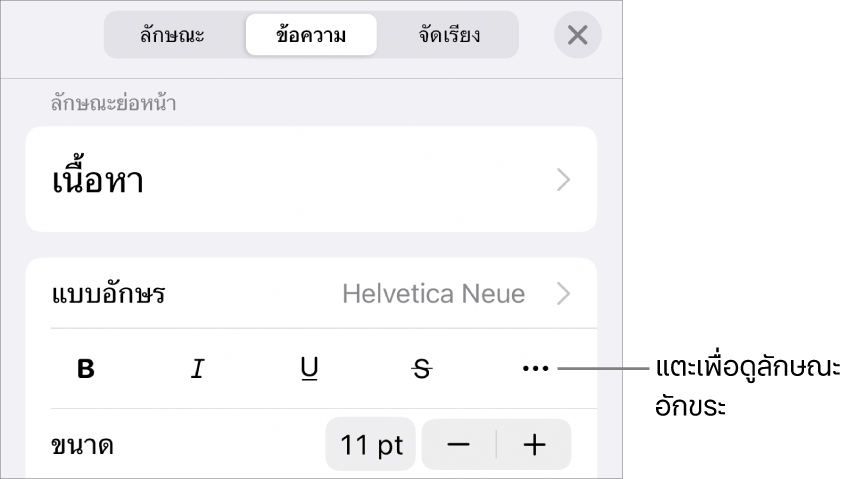Viewport: 846px width, 479px height.
Task: Open the เนื้อหา paragraph style row
Action: click(311, 180)
